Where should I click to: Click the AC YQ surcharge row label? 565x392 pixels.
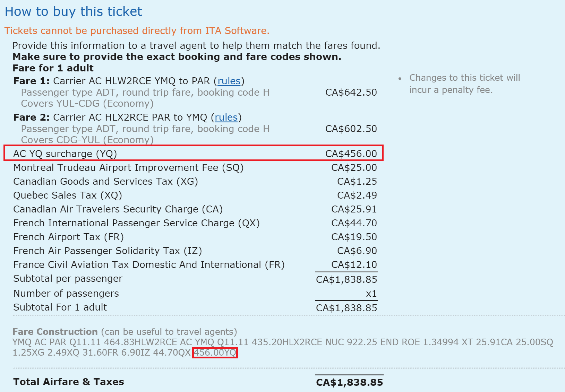65,154
